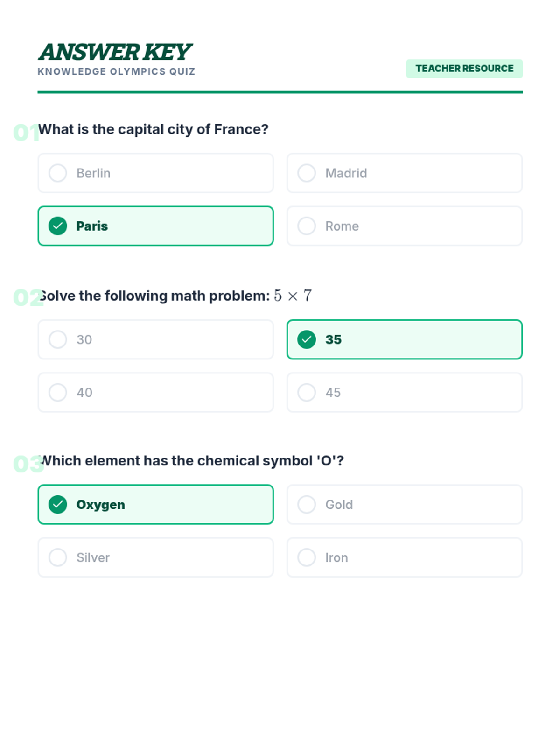Viewport: 560px width, 747px height.
Task: Click the math formula 5 × 7
Action: point(293,296)
